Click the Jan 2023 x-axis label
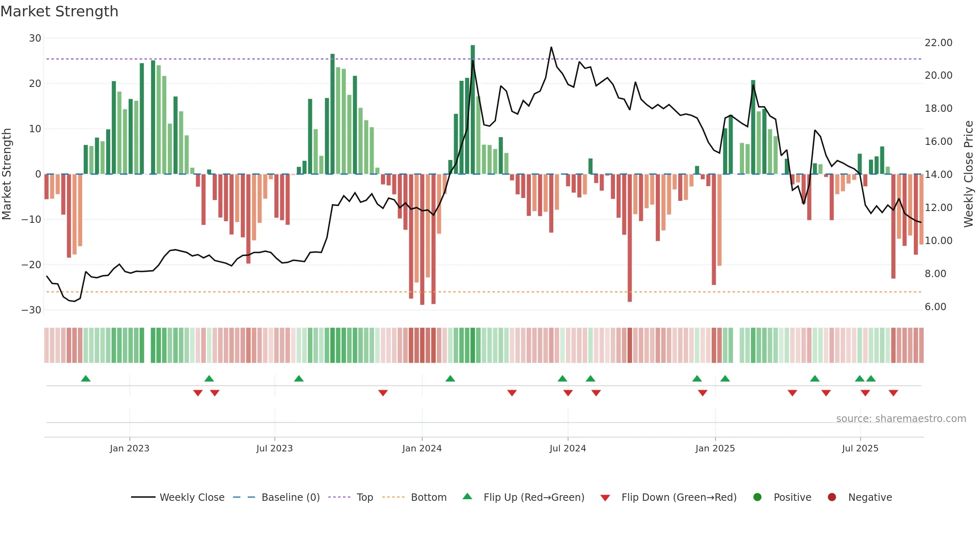This screenshot has height=551, width=980. click(x=129, y=448)
